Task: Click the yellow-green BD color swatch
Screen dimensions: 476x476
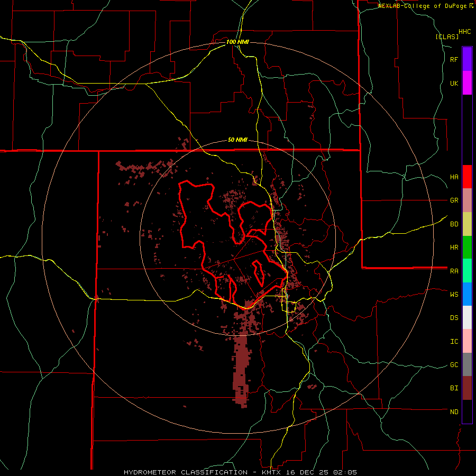Action: [467, 224]
